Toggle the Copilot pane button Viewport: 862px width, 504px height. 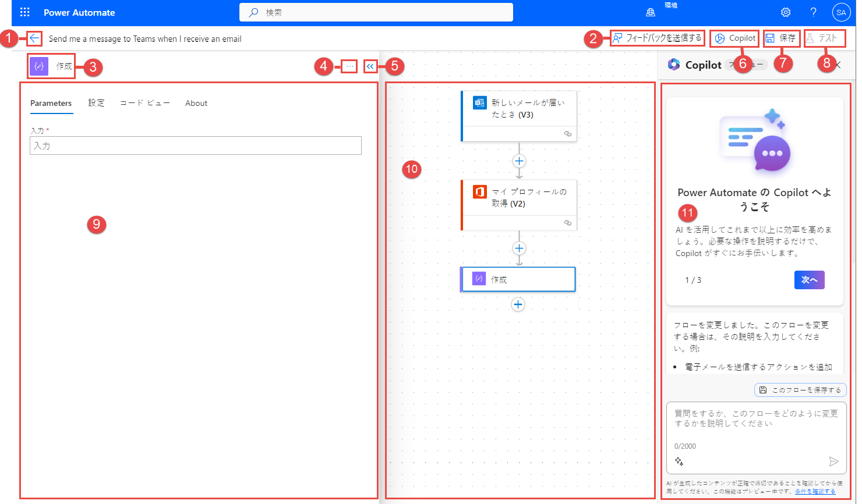click(x=735, y=38)
